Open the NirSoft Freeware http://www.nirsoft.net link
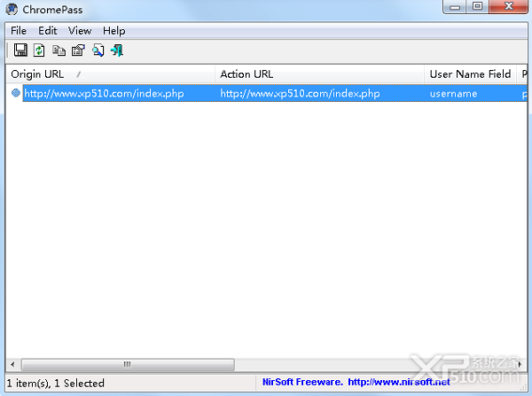The height and width of the screenshot is (396, 532). [356, 382]
